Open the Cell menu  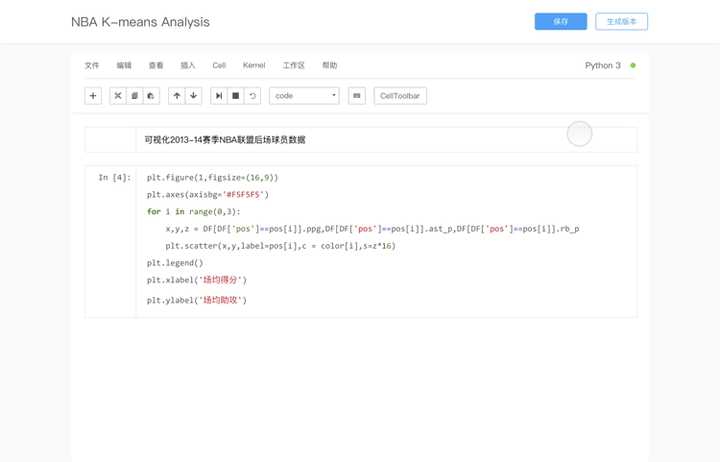pyautogui.click(x=219, y=65)
